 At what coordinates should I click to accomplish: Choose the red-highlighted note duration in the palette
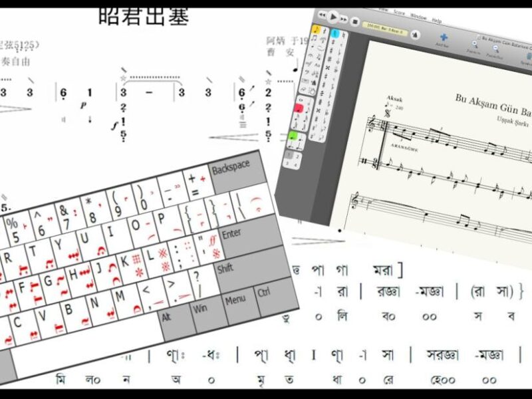pyautogui.click(x=299, y=108)
